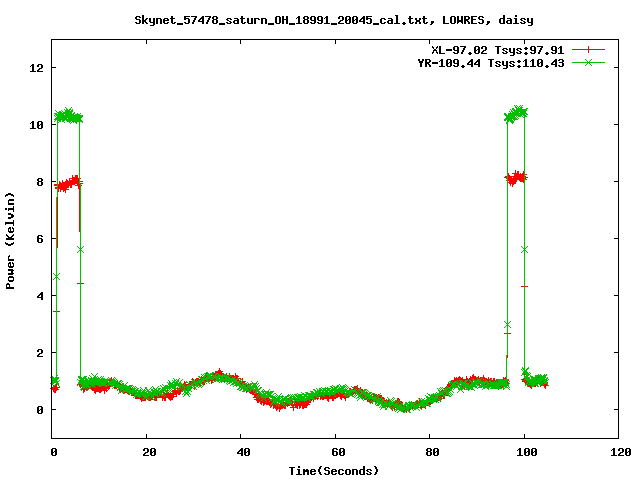The width and height of the screenshot is (640, 480).
Task: Click the red calibration plateau near 100 seconds
Action: [516, 178]
